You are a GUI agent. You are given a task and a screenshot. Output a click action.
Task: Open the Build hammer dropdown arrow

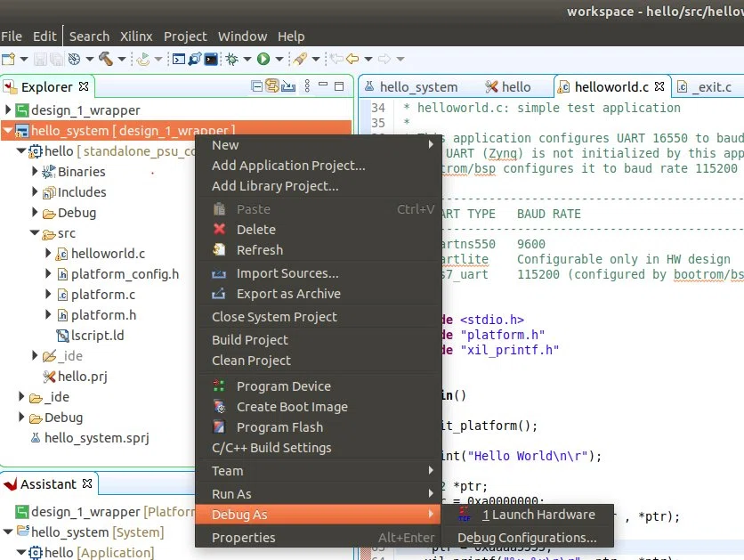[122, 59]
